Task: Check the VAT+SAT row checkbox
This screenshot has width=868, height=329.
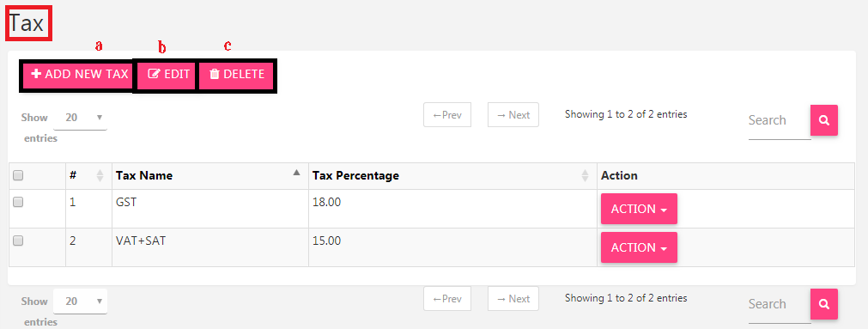Action: 18,241
